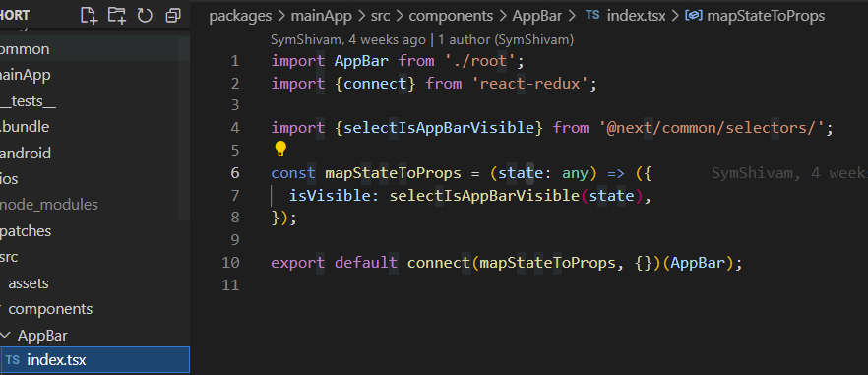The width and height of the screenshot is (868, 375).
Task: Click the New File icon in explorer
Action: click(89, 15)
